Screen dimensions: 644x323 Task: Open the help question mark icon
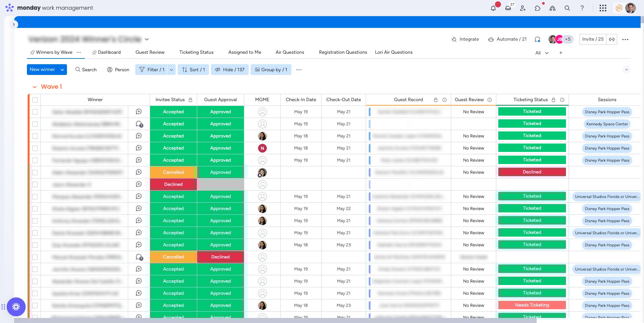tap(582, 8)
